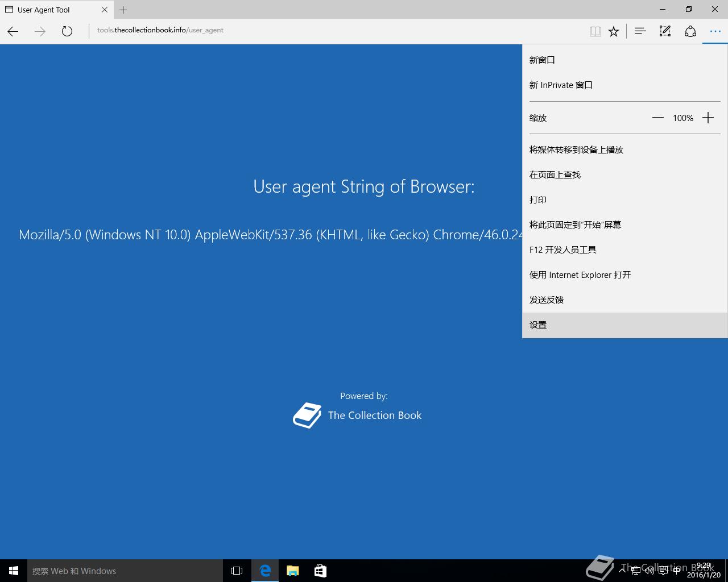This screenshot has width=728, height=582.
Task: Click the Edge taskbar icon
Action: (265, 571)
